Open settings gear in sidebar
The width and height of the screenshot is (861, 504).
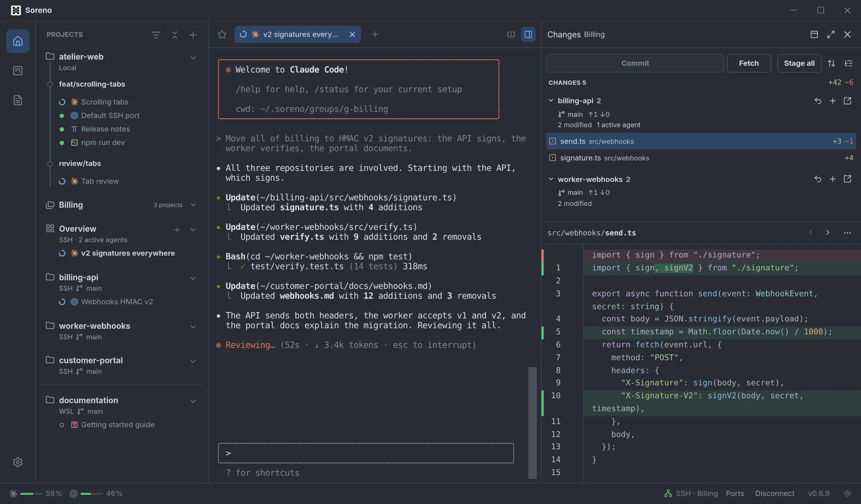18,462
